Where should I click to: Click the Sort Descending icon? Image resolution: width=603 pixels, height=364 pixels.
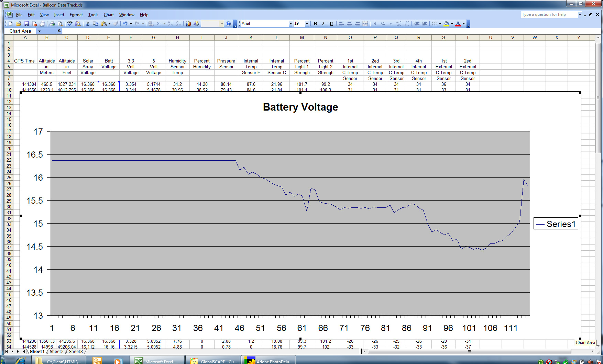coord(178,24)
